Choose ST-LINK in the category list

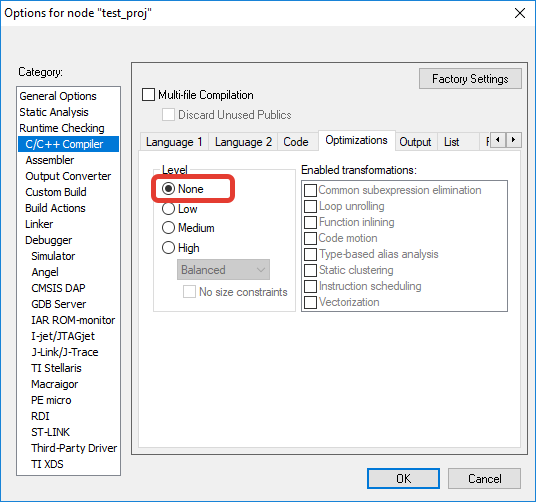(50, 432)
